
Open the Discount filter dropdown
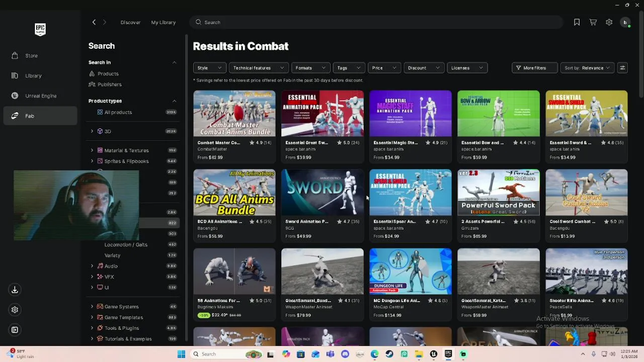tap(424, 68)
